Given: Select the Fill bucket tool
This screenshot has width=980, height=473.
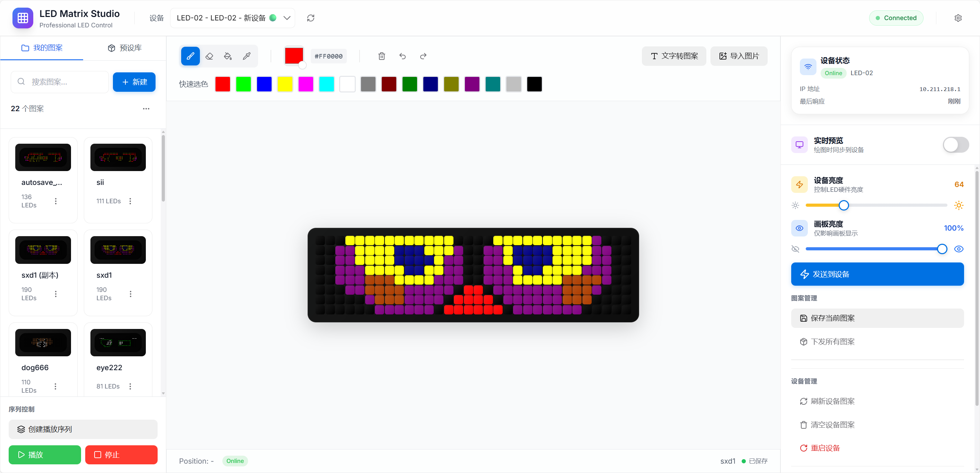Looking at the screenshot, I should [228, 56].
